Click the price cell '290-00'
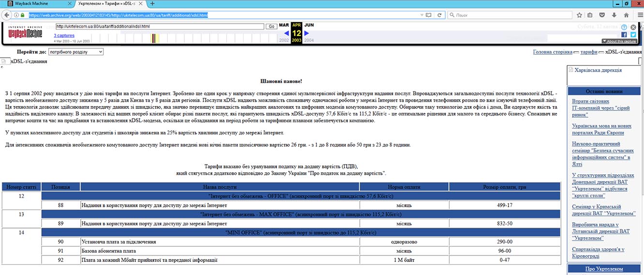 coord(504,242)
